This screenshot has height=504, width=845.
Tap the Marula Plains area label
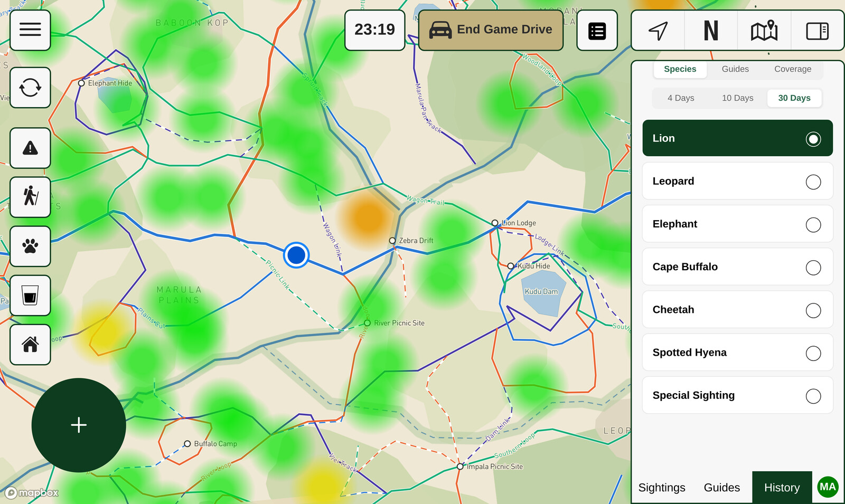coord(179,295)
